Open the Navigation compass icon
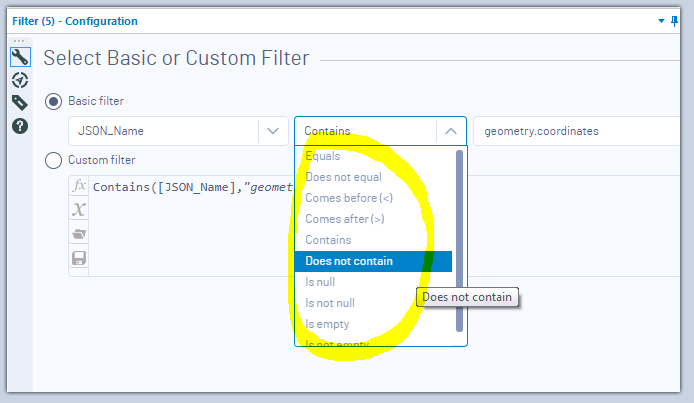 (19, 80)
